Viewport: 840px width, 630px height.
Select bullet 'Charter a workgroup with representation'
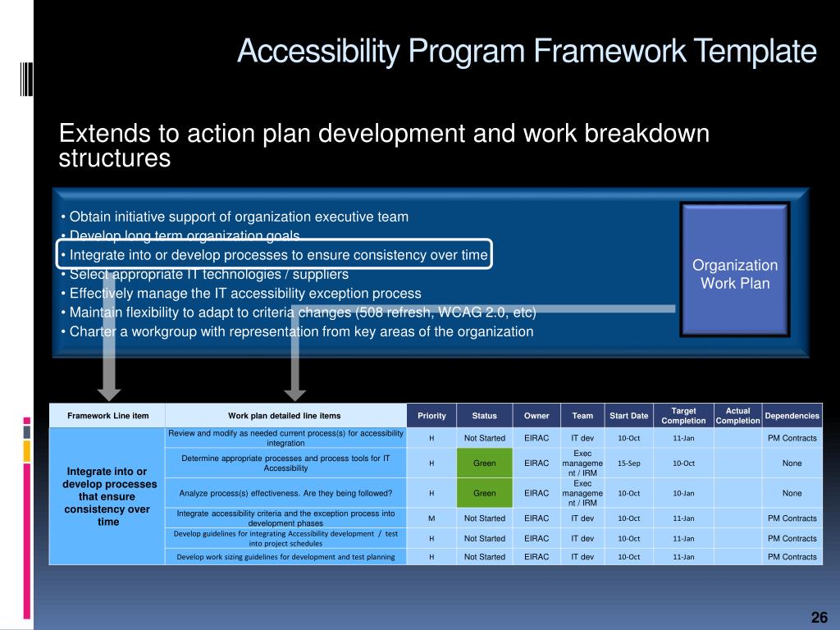pos(297,331)
